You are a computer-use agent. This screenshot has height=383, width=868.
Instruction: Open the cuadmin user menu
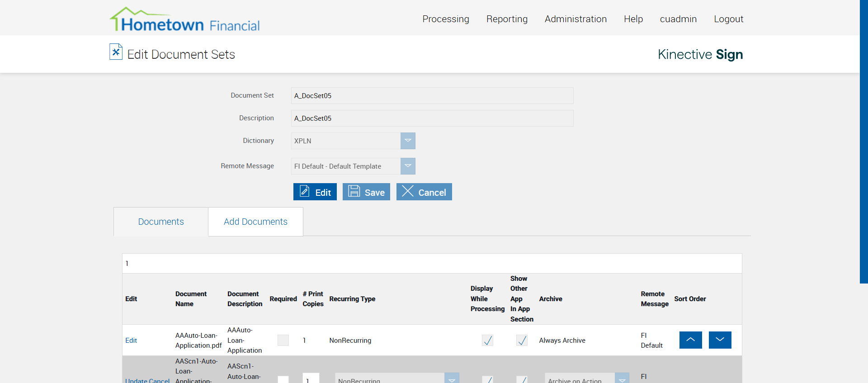(x=678, y=19)
